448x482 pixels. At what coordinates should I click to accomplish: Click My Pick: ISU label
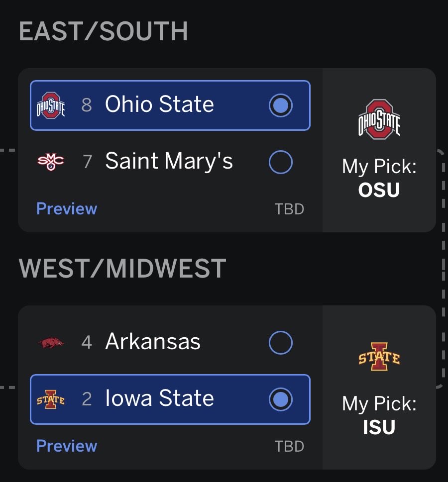379,416
